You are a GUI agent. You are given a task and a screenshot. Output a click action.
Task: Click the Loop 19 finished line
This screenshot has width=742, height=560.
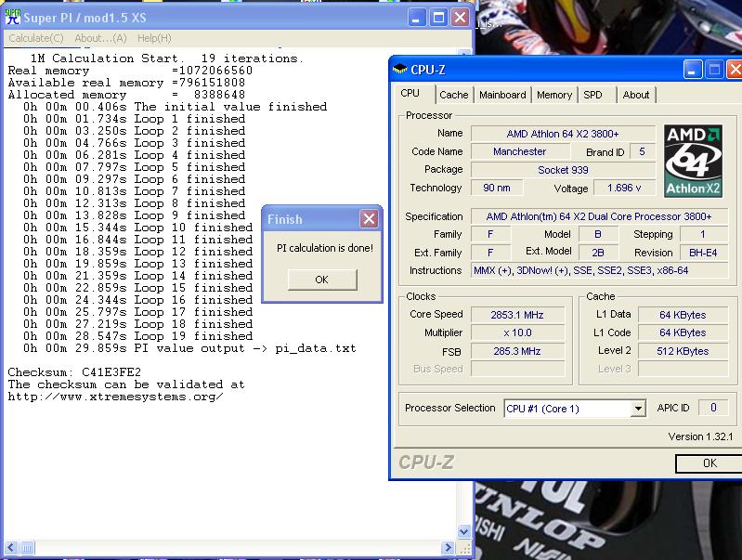[138, 336]
